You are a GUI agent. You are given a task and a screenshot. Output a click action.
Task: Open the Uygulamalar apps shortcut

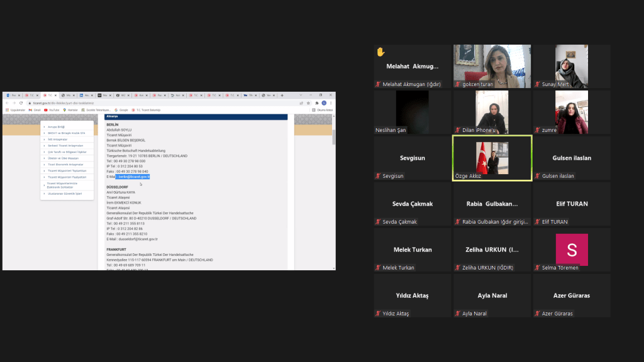pos(16,110)
